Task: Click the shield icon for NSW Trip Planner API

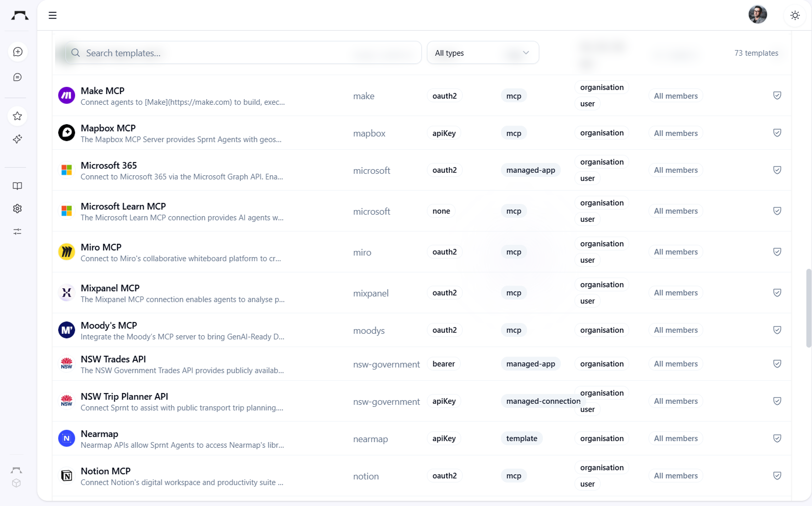Action: pos(777,401)
